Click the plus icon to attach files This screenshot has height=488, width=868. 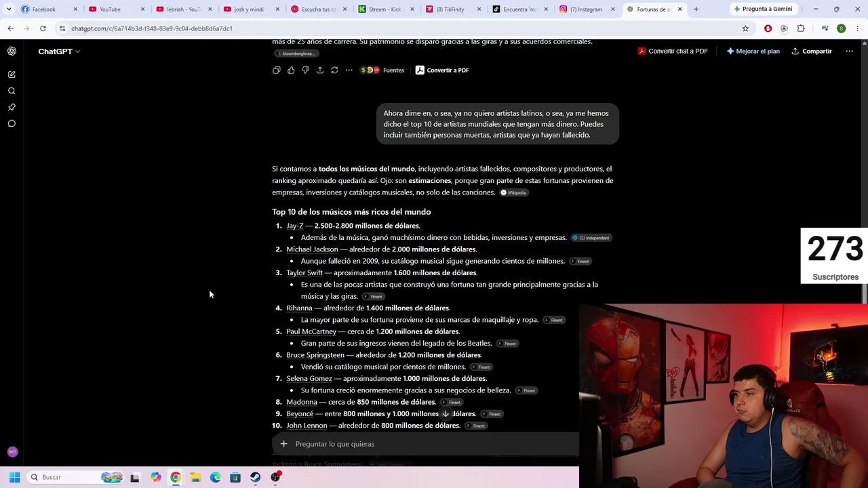click(x=283, y=444)
